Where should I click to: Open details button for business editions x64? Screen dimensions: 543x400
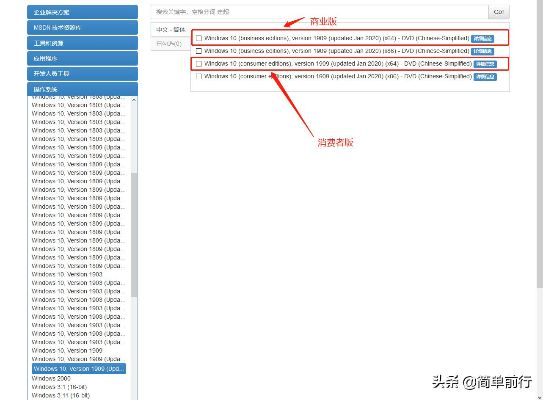click(x=482, y=38)
